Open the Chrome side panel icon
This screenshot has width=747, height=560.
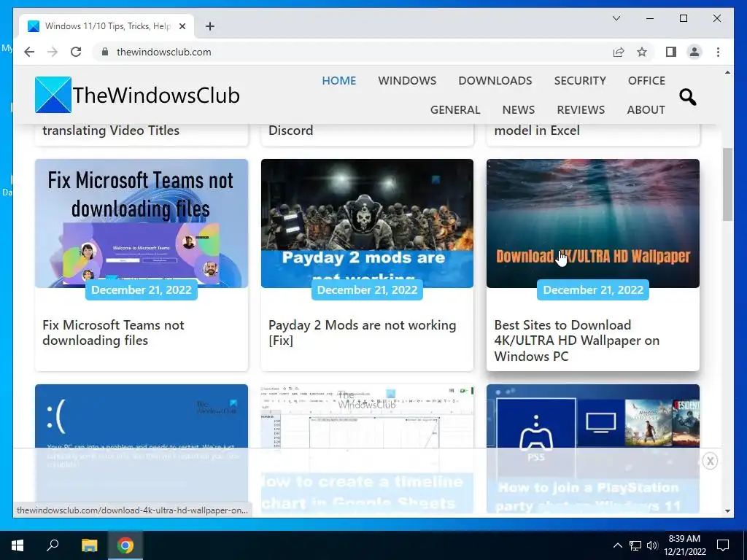671,52
